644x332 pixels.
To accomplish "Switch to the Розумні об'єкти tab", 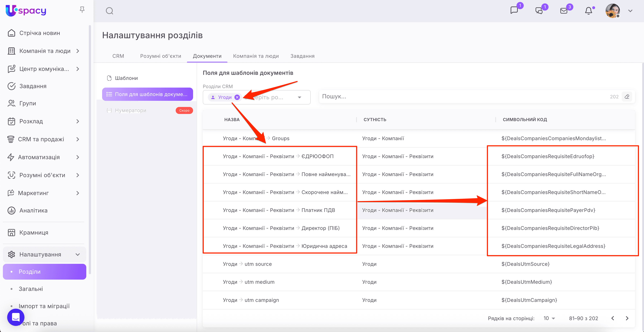I will pos(161,56).
